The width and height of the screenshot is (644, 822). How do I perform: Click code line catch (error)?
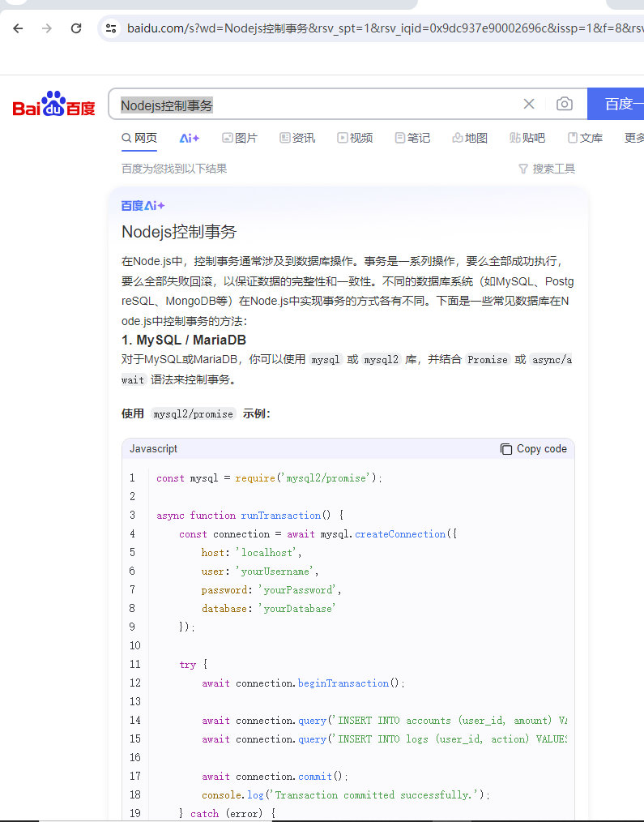pos(228,814)
